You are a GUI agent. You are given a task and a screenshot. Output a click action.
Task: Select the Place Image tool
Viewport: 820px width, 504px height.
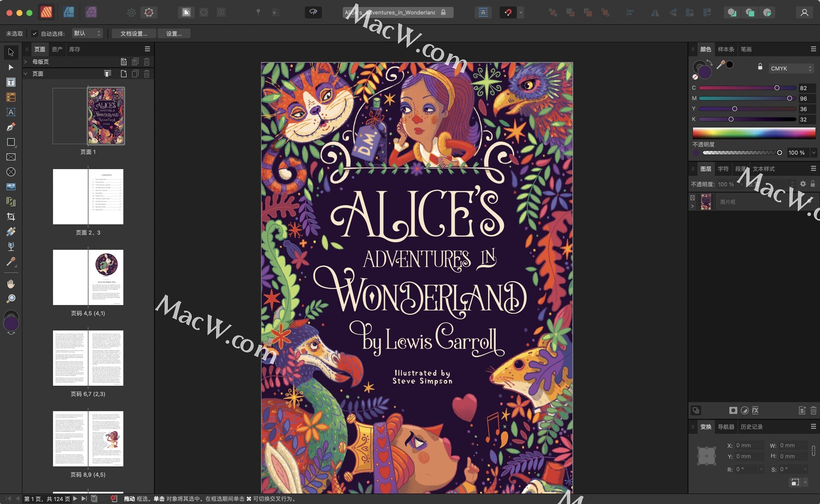(x=11, y=187)
